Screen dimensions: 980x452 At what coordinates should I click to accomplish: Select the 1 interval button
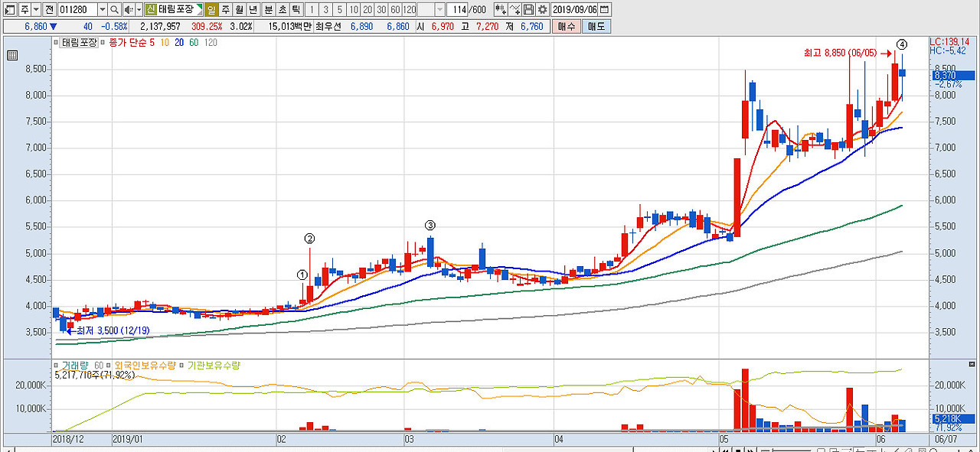[312, 10]
